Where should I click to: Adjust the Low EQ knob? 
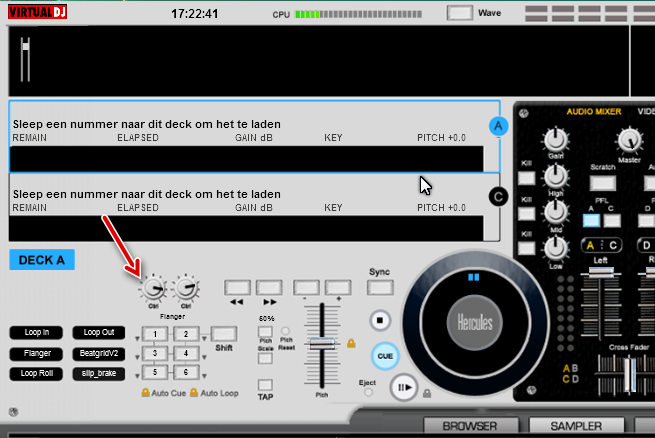(x=556, y=248)
